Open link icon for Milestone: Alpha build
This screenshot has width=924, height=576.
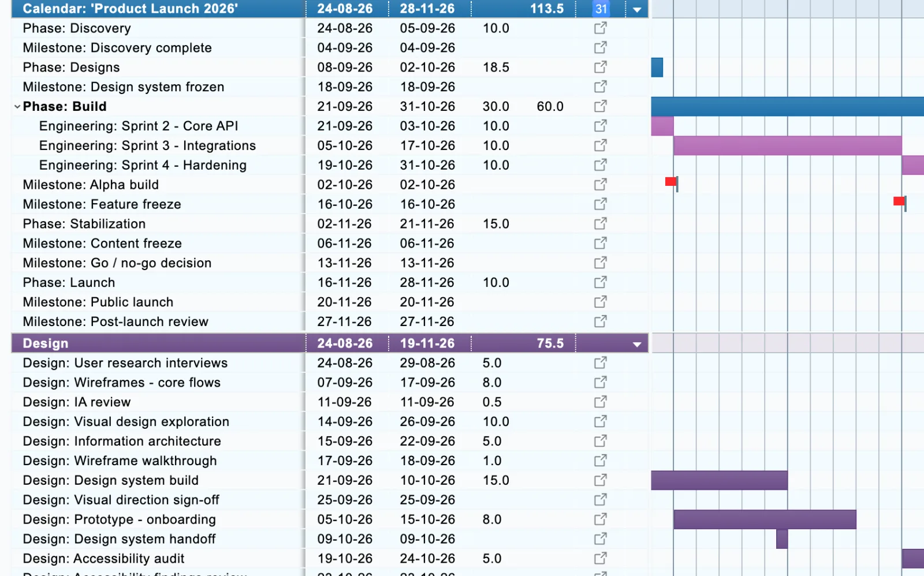(601, 185)
